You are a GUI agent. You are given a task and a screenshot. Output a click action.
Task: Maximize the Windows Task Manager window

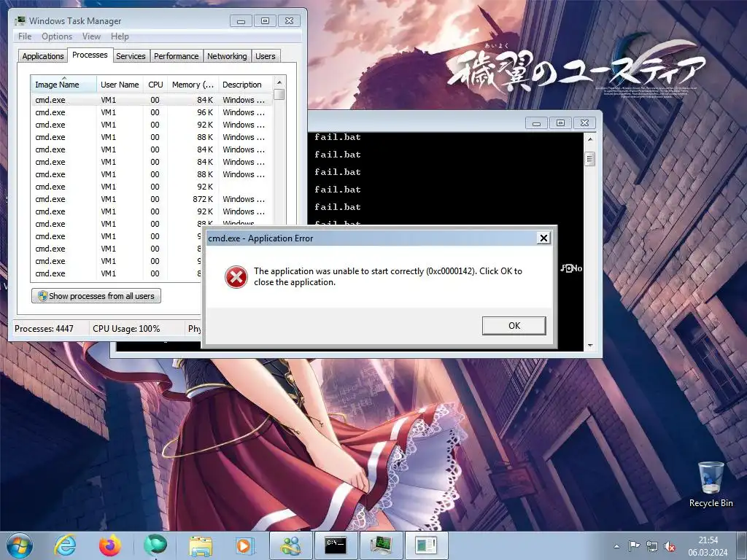(x=265, y=20)
